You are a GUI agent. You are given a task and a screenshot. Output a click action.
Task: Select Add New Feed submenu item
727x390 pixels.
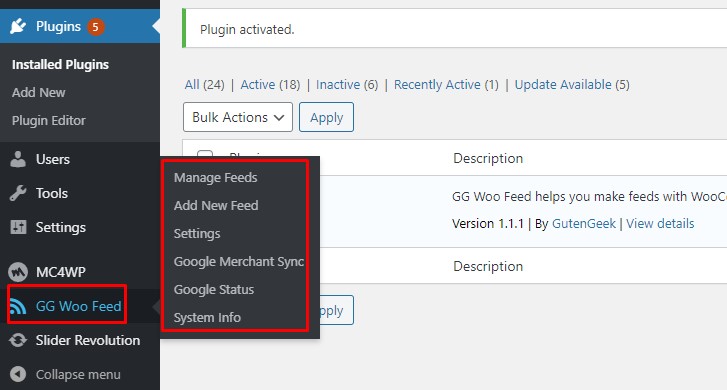point(216,205)
